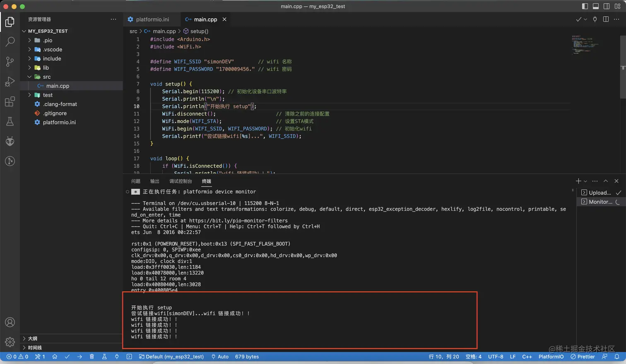Click the PlatformIO Clean trash icon
Viewport: 626px width, 364px height.
92,357
